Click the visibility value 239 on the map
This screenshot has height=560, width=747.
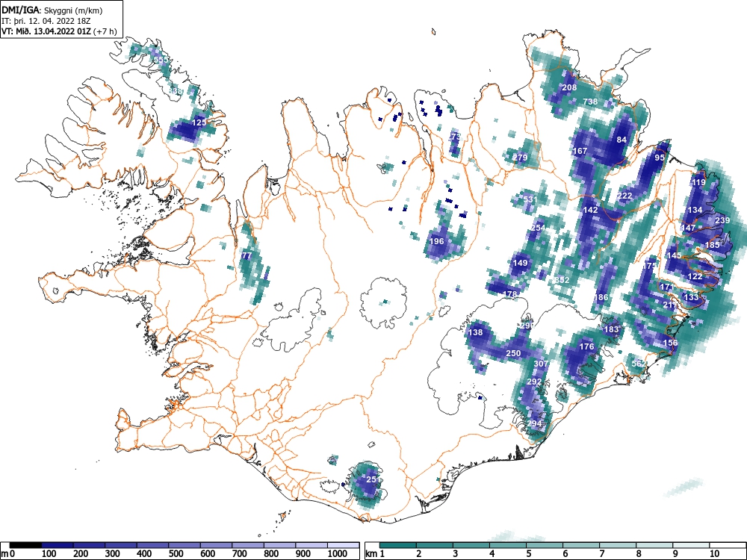coord(722,220)
